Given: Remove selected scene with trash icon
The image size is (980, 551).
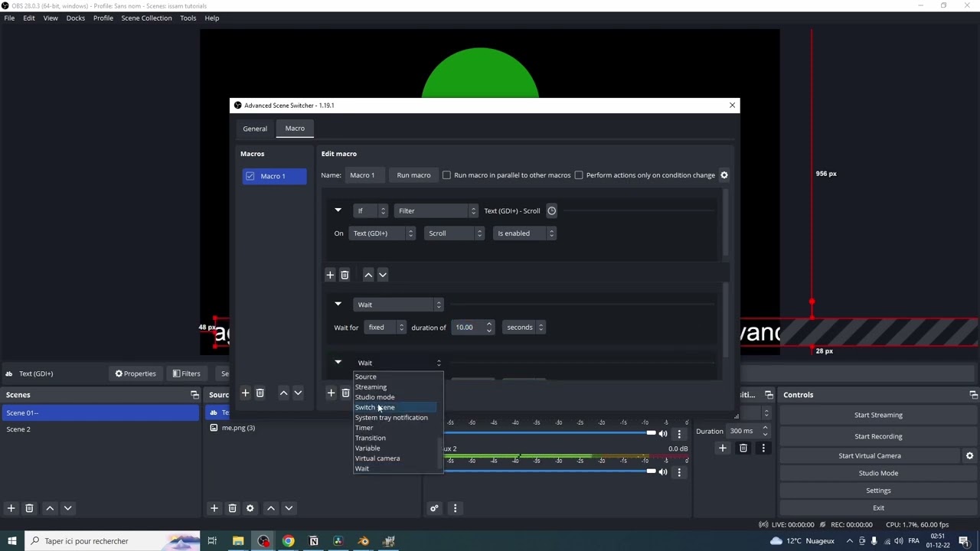Looking at the screenshot, I should tap(29, 508).
